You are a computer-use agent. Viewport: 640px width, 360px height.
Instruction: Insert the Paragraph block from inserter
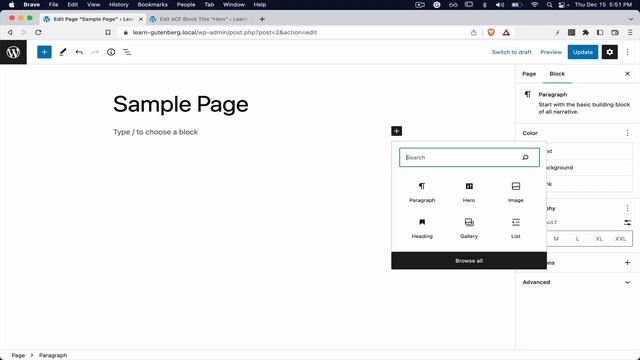pyautogui.click(x=422, y=192)
